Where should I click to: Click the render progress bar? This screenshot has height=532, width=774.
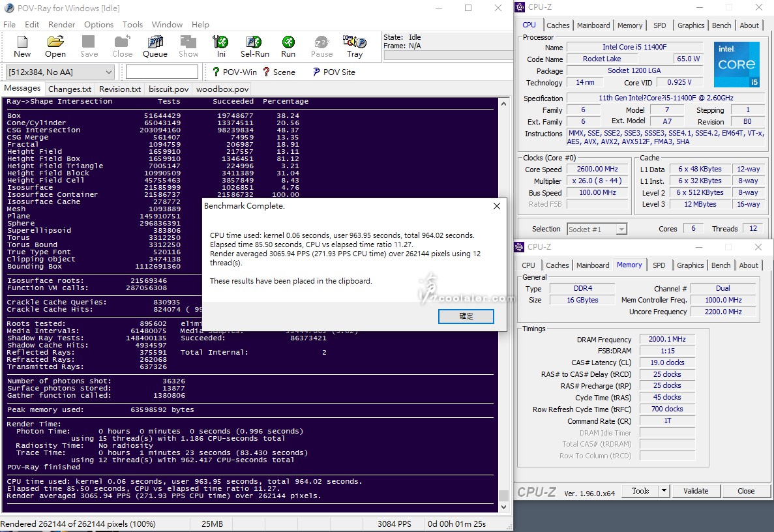(447, 55)
